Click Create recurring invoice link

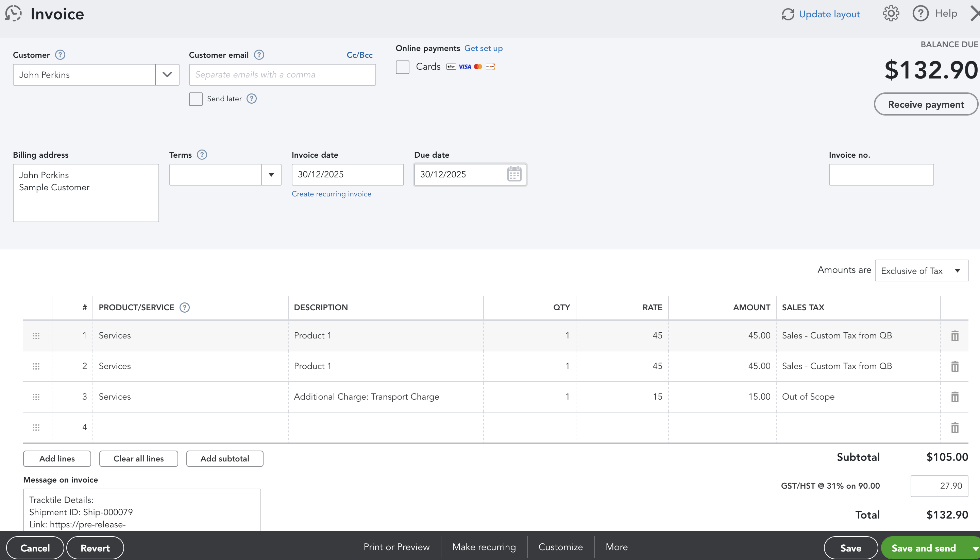[331, 194]
